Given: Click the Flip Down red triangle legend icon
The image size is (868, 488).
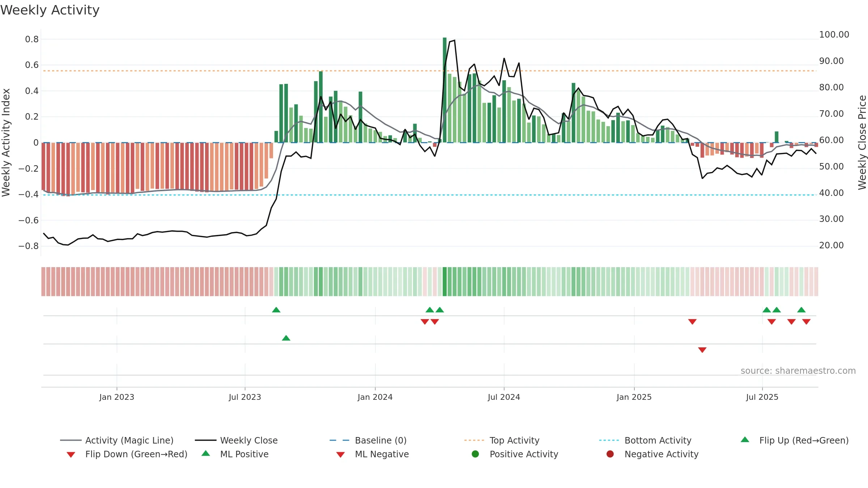Looking at the screenshot, I should (x=71, y=455).
